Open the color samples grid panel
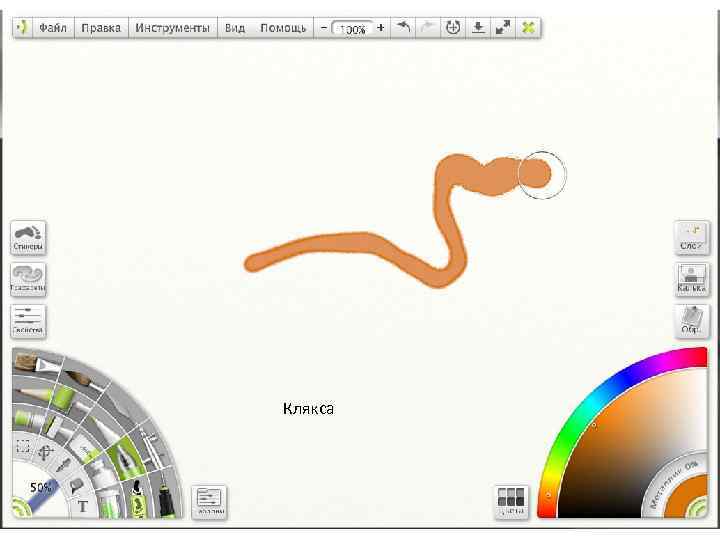 coord(511,502)
